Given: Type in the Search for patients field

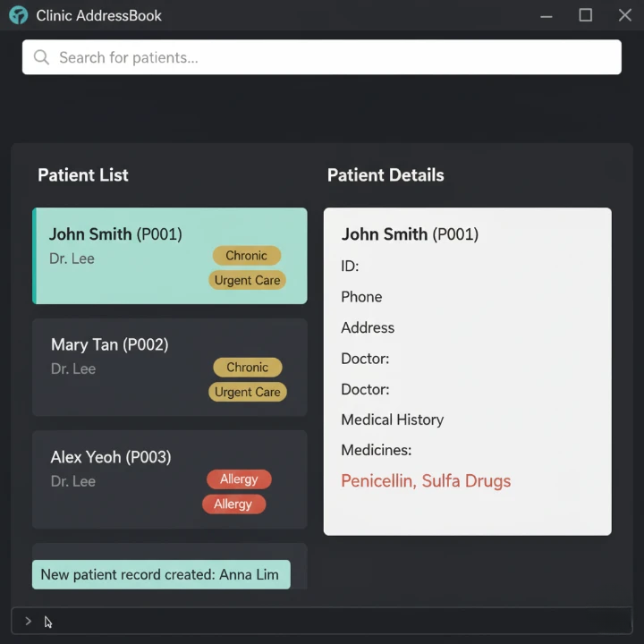Looking at the screenshot, I should coord(331,57).
